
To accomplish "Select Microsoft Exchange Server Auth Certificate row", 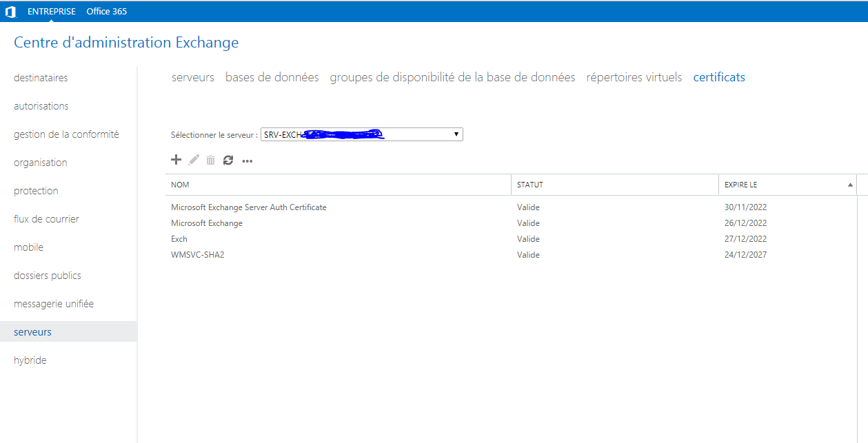I will pos(511,207).
